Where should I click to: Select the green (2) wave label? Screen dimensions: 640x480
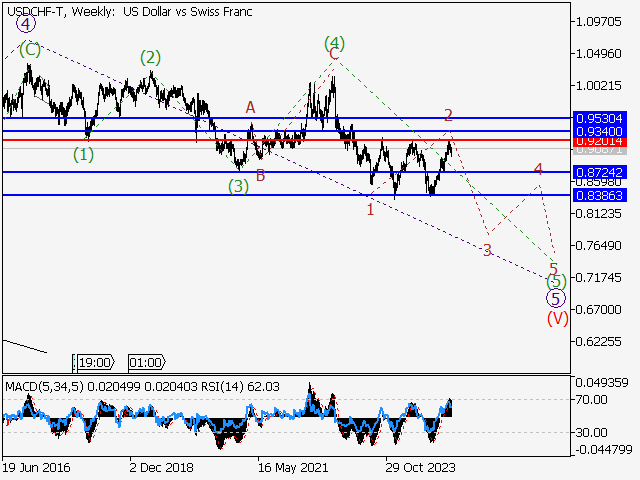150,57
